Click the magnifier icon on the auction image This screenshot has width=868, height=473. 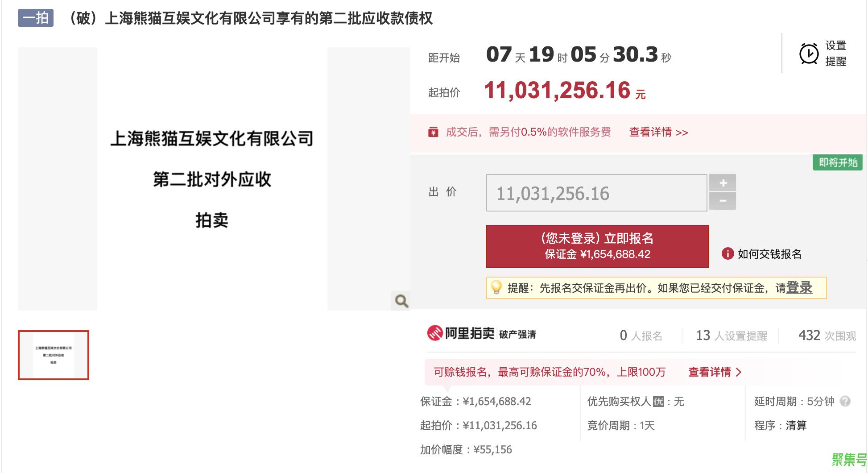tap(401, 301)
